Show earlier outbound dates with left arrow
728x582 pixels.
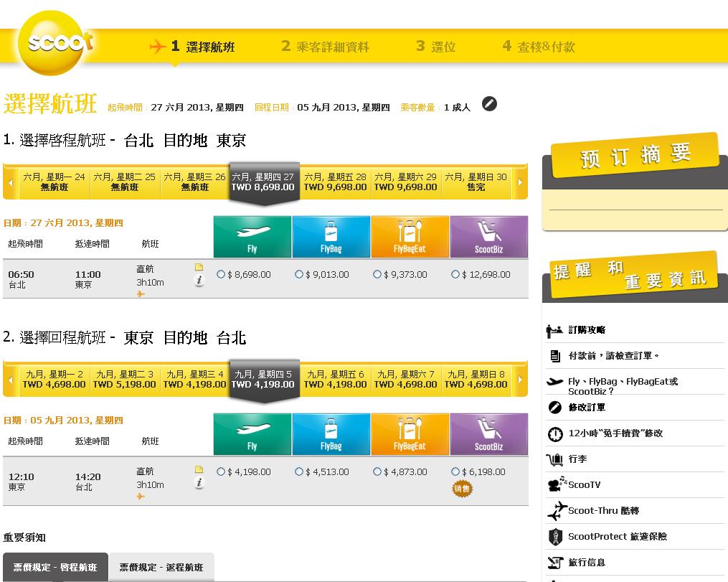[x=11, y=182]
